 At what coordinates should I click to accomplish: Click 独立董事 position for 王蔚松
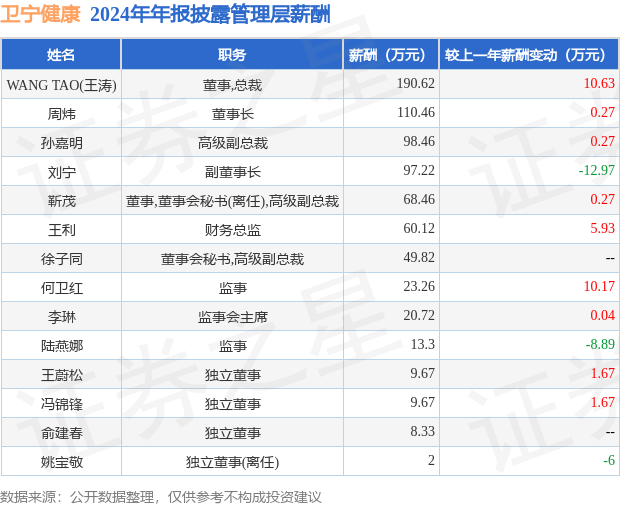[232, 375]
